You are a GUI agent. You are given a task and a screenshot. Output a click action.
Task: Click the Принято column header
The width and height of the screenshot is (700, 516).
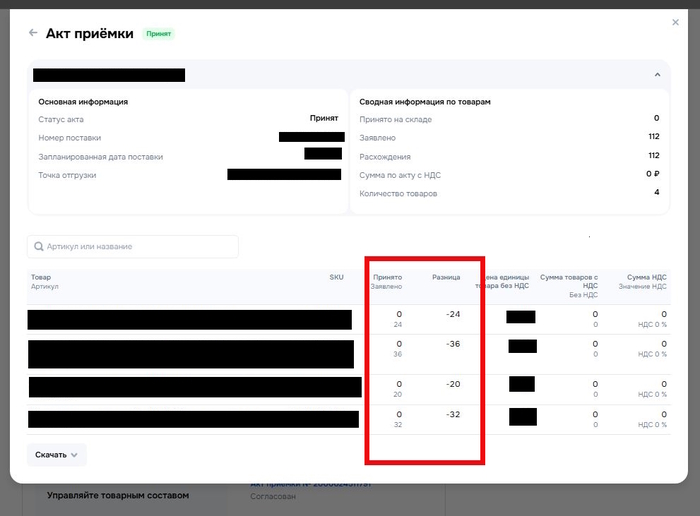pos(387,277)
